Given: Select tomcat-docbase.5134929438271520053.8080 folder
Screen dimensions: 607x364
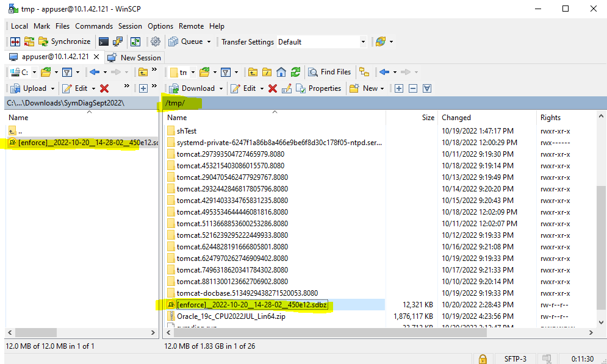Looking at the screenshot, I should point(247,293).
